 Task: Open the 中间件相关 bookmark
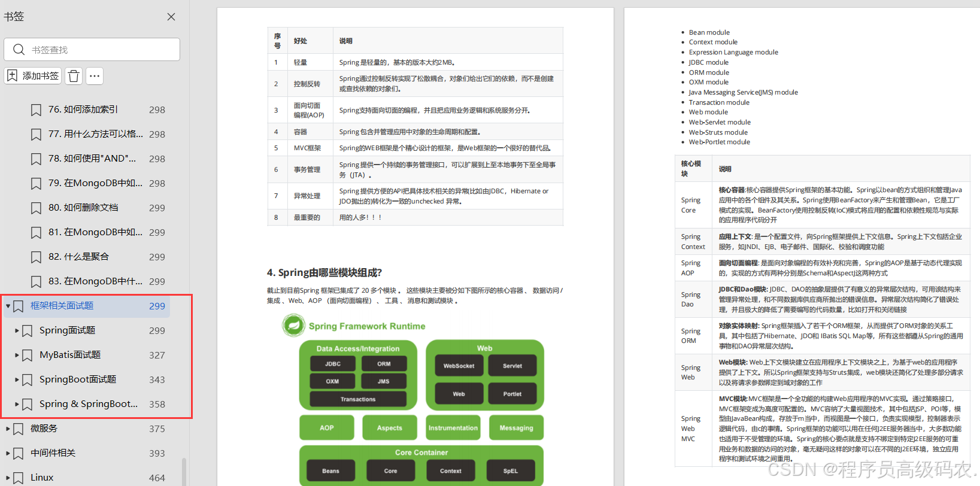53,453
